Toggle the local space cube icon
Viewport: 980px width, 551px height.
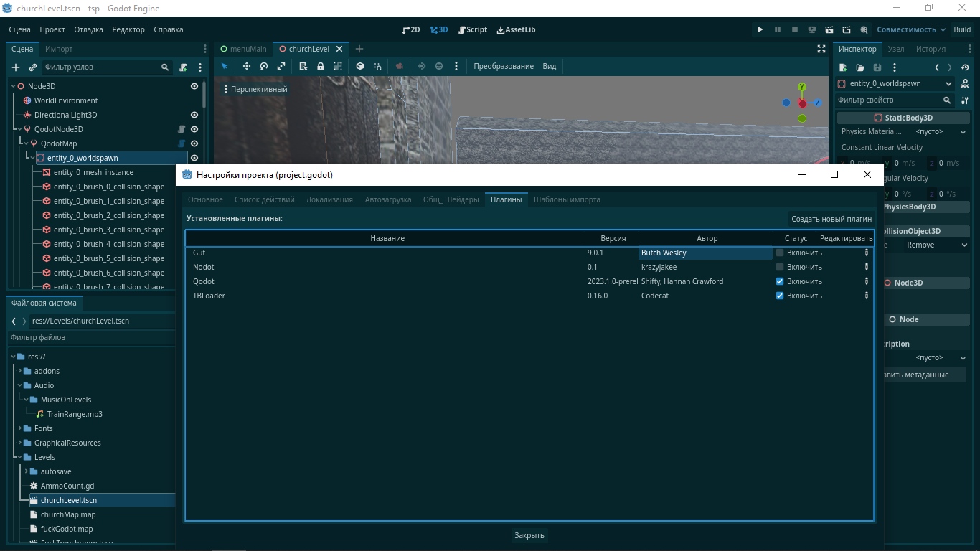click(x=360, y=66)
